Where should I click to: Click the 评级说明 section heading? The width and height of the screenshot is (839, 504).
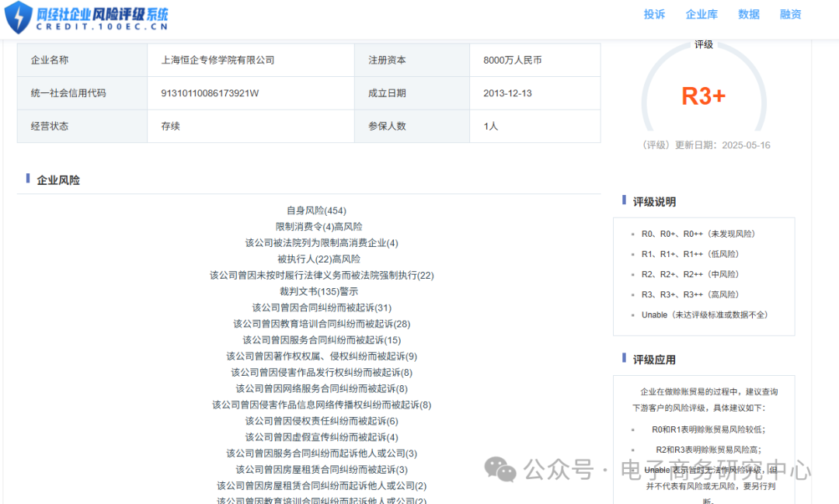pos(654,202)
